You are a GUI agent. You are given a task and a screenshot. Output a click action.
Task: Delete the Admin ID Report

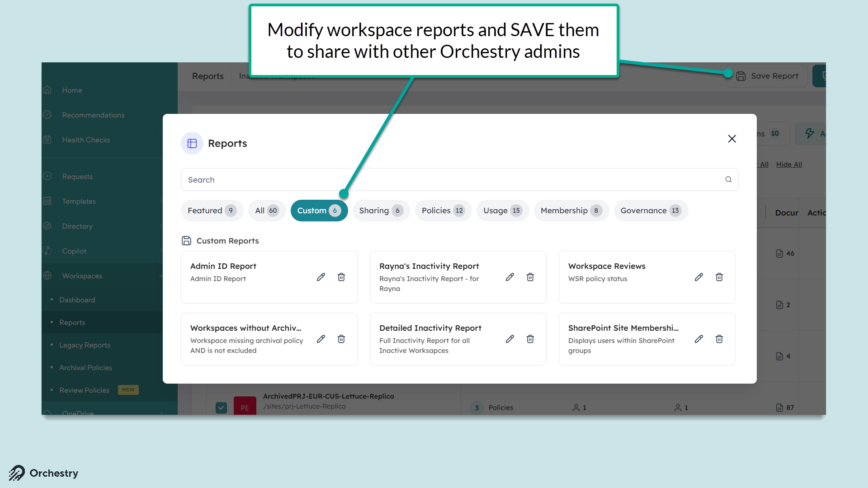pyautogui.click(x=341, y=277)
